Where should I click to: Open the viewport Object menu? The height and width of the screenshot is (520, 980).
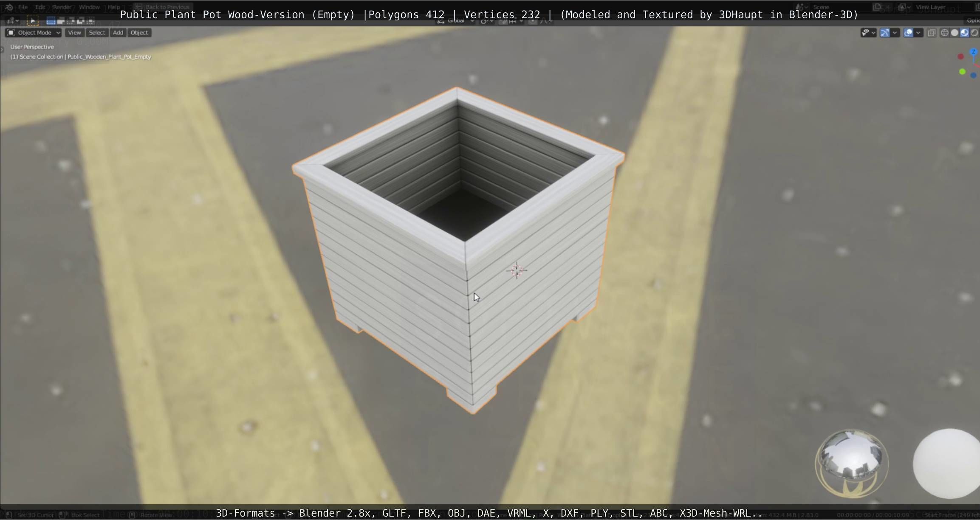139,33
